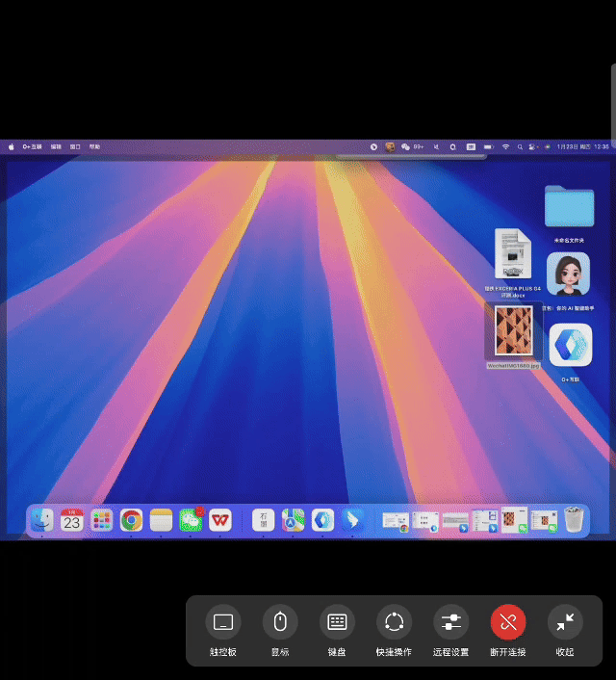Viewport: 616px width, 680px height.
Task: Restore last minimized WeChat window in Dock
Action: [544, 521]
